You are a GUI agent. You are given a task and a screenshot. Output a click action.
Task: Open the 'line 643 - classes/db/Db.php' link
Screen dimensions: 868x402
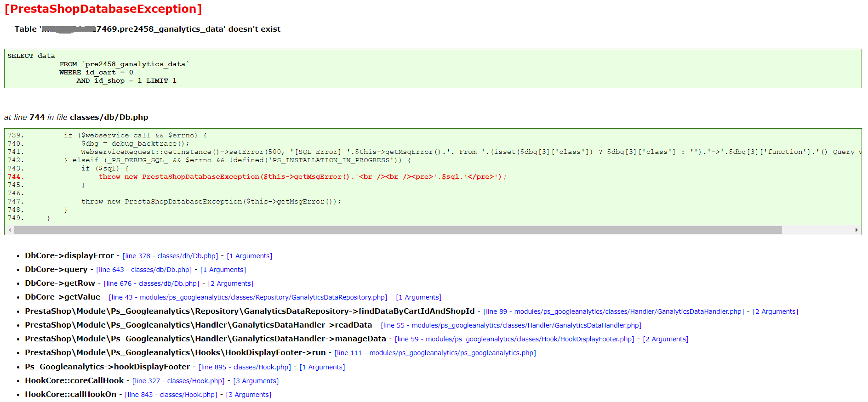[144, 270]
